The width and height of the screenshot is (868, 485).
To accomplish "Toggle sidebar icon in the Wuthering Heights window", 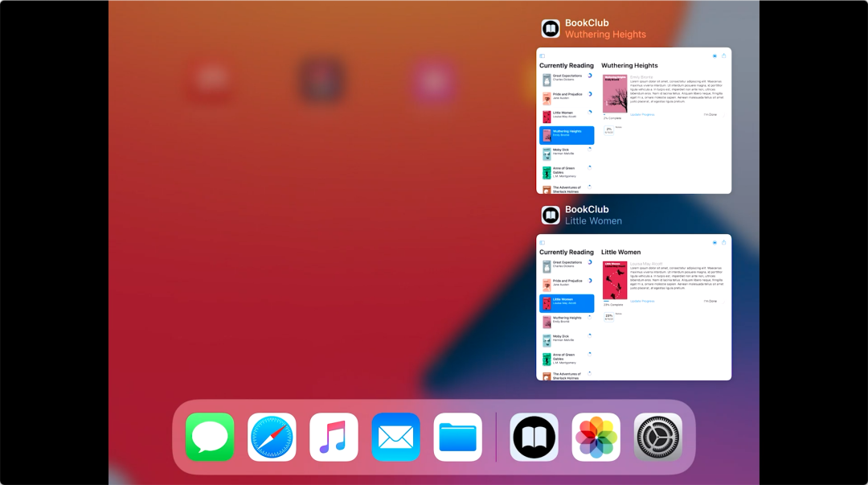I will click(x=542, y=56).
